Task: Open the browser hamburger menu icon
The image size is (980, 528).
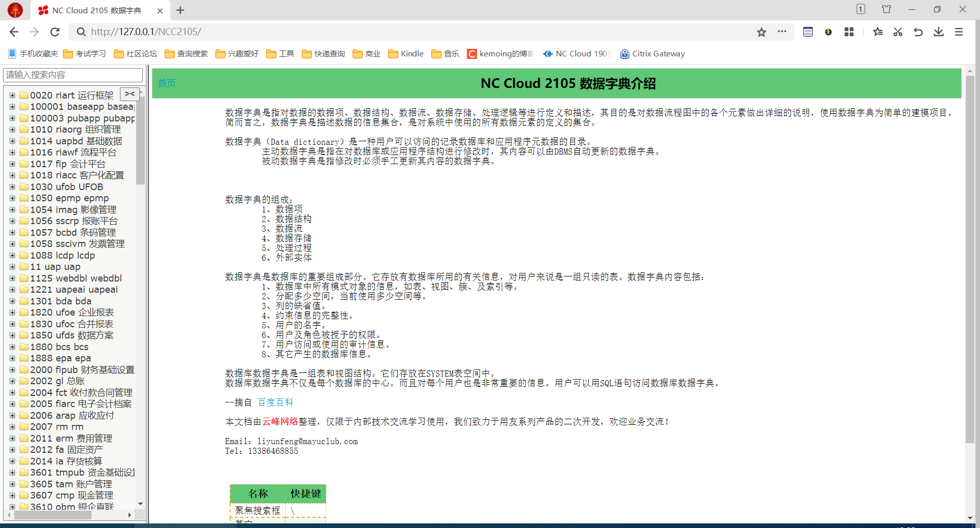Action: tap(959, 32)
